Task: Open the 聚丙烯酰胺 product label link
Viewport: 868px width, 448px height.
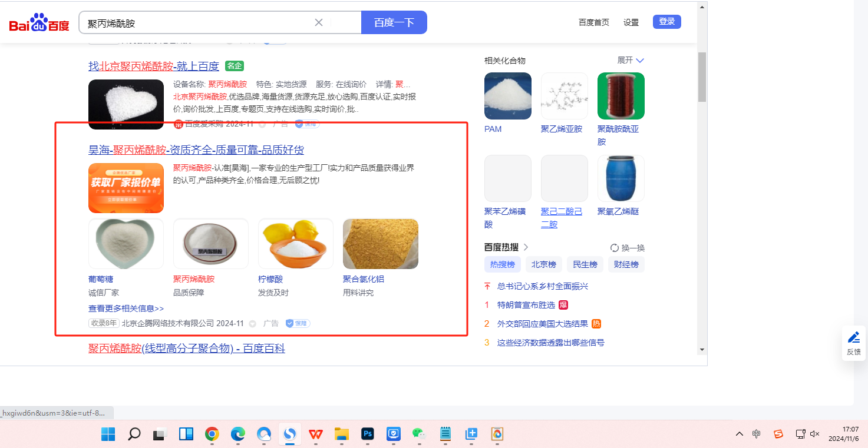Action: click(194, 279)
